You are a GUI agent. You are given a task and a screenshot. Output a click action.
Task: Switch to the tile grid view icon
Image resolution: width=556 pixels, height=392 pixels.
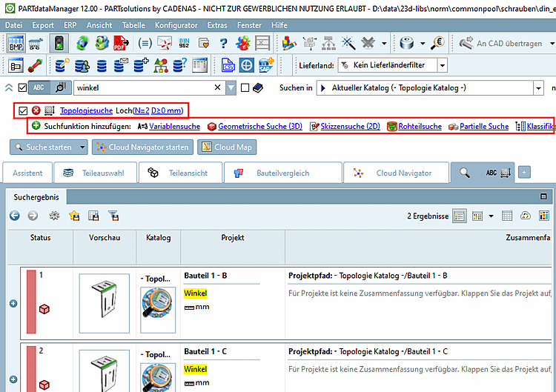pos(477,216)
